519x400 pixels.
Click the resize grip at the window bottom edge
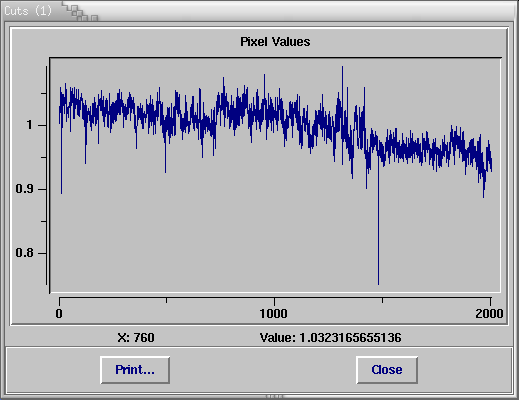click(x=275, y=397)
